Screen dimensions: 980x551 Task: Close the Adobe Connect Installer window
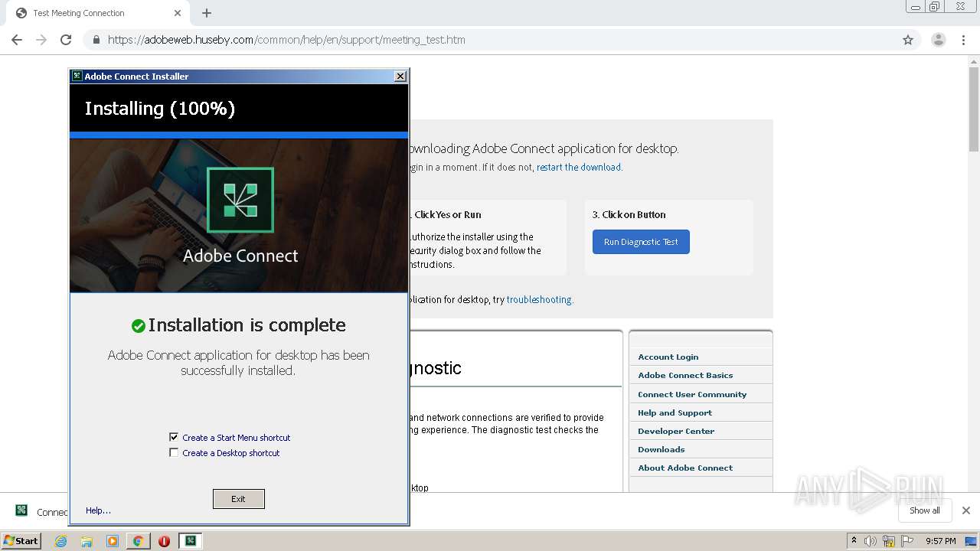(x=400, y=76)
